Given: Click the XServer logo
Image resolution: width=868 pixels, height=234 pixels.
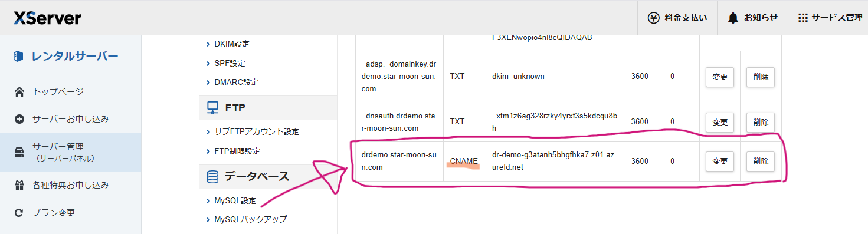Looking at the screenshot, I should [47, 18].
